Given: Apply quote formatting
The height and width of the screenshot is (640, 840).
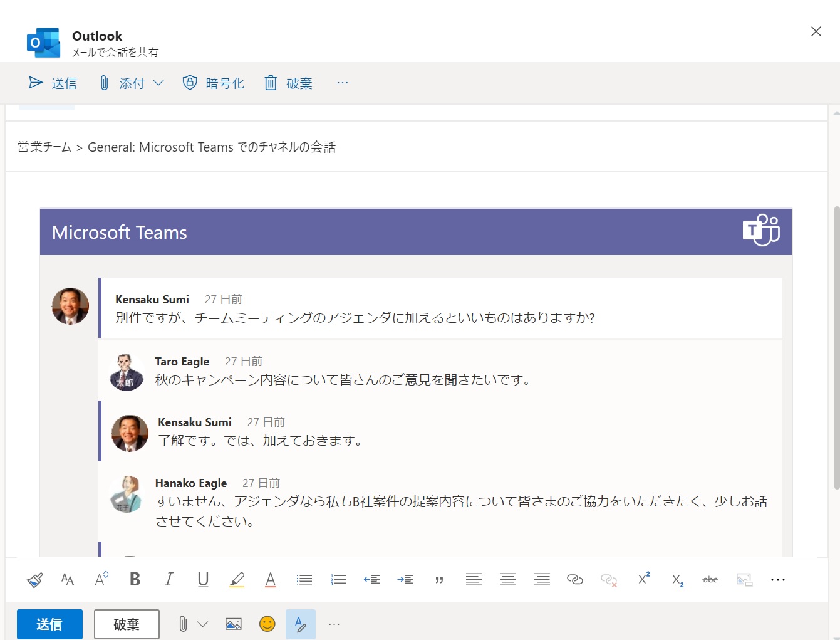Looking at the screenshot, I should tap(439, 580).
